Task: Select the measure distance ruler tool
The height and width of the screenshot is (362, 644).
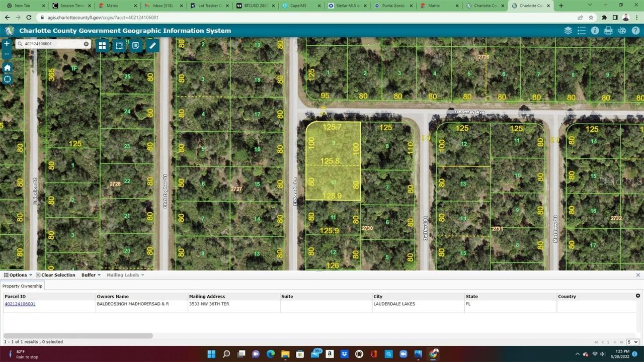Action: coord(152,45)
